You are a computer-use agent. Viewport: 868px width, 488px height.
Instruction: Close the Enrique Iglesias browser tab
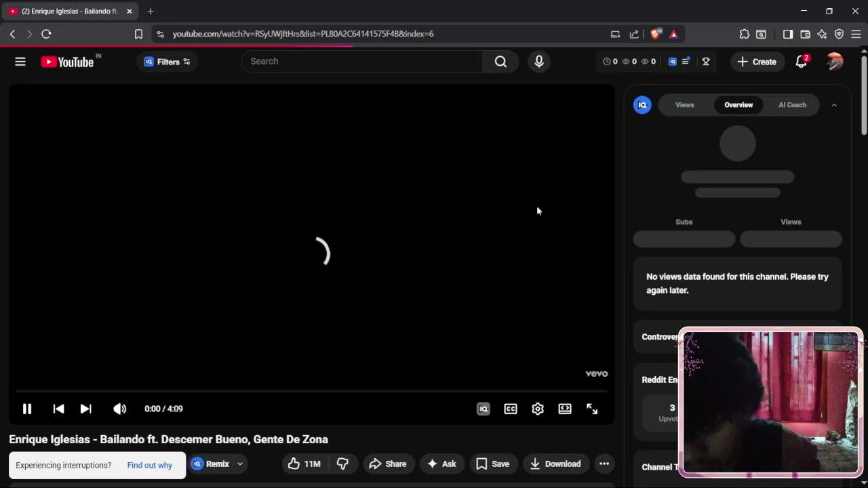tap(130, 12)
